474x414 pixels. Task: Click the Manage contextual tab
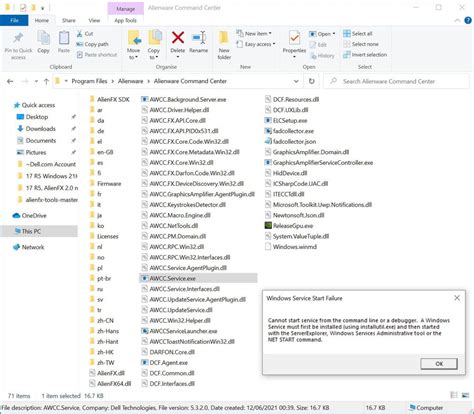[x=125, y=9]
